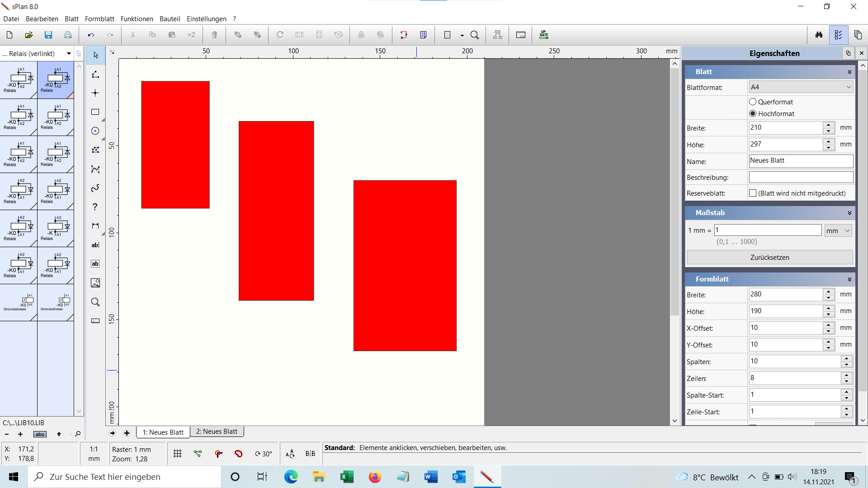Click the taskbar search box
This screenshot has width=868, height=488.
click(124, 477)
